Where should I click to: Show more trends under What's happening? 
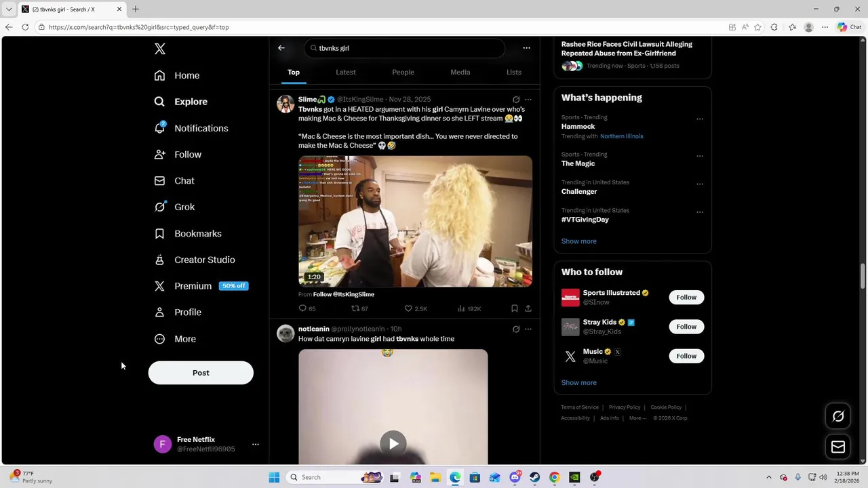point(578,241)
